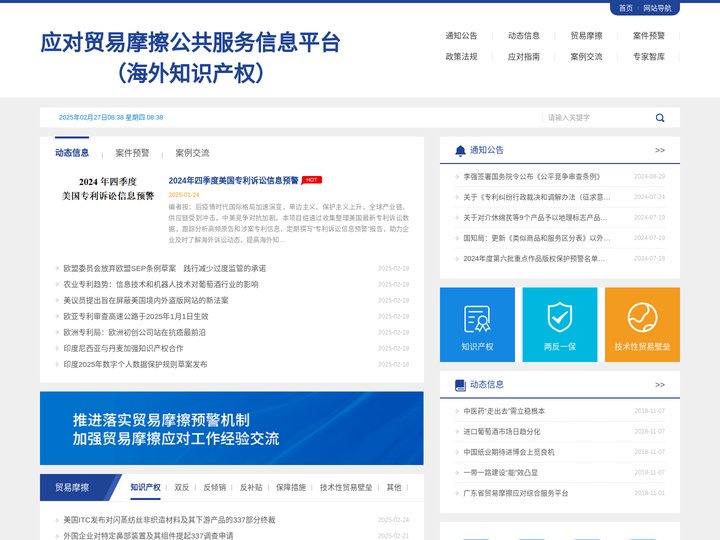Click the site title 应对贸易摩擦公共服务信息平台
The height and width of the screenshot is (540, 720).
click(x=190, y=43)
